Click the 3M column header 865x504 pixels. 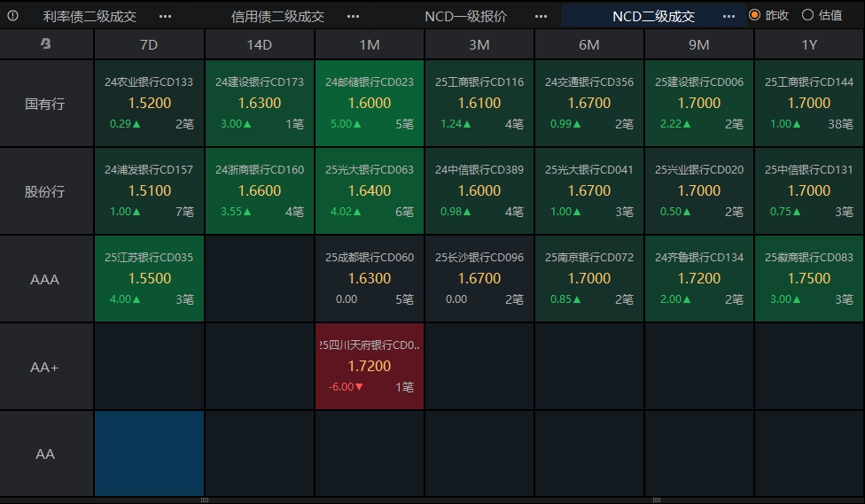tap(479, 44)
